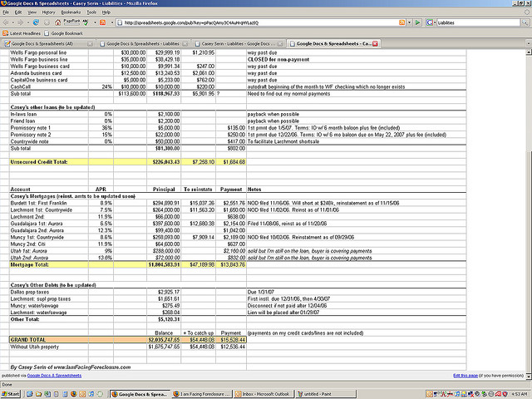Open the History menu
Screen dimensions: 532x399
click(x=48, y=12)
